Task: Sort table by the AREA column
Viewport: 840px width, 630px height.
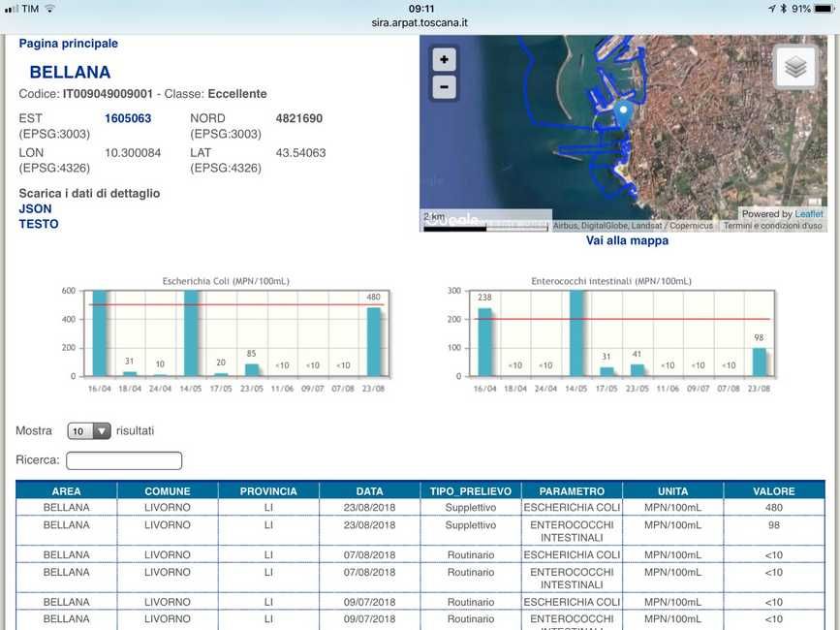Action: tap(66, 491)
